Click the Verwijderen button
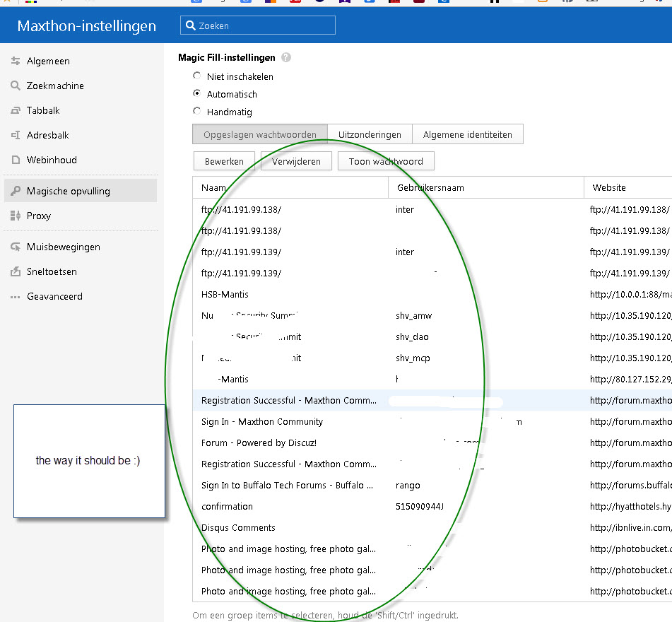The height and width of the screenshot is (622, 672). [296, 161]
